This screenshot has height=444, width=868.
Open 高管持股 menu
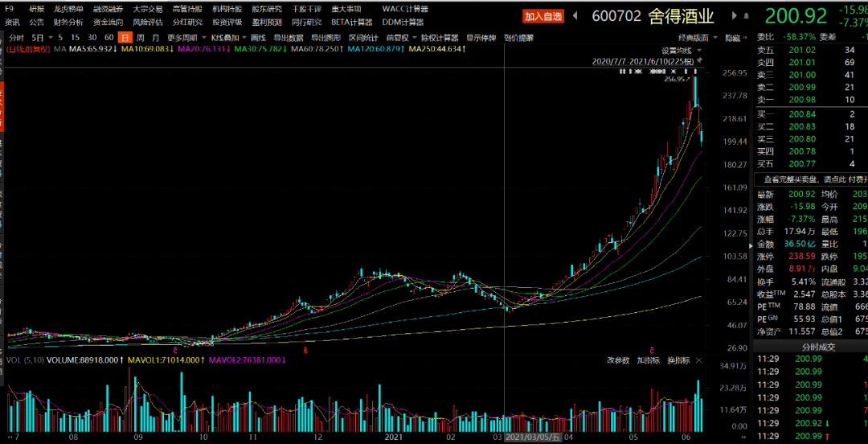pos(187,10)
